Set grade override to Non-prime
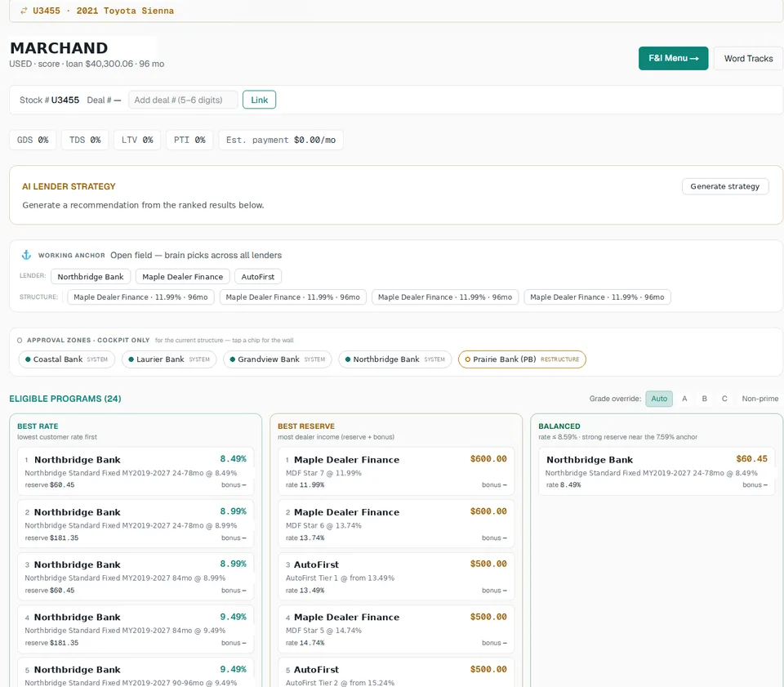This screenshot has height=687, width=784. [760, 399]
